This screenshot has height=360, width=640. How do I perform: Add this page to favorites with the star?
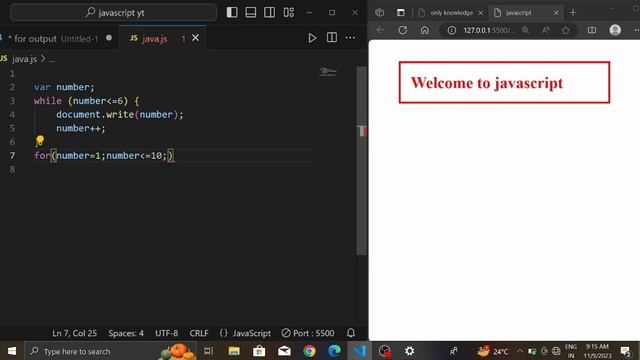565,30
